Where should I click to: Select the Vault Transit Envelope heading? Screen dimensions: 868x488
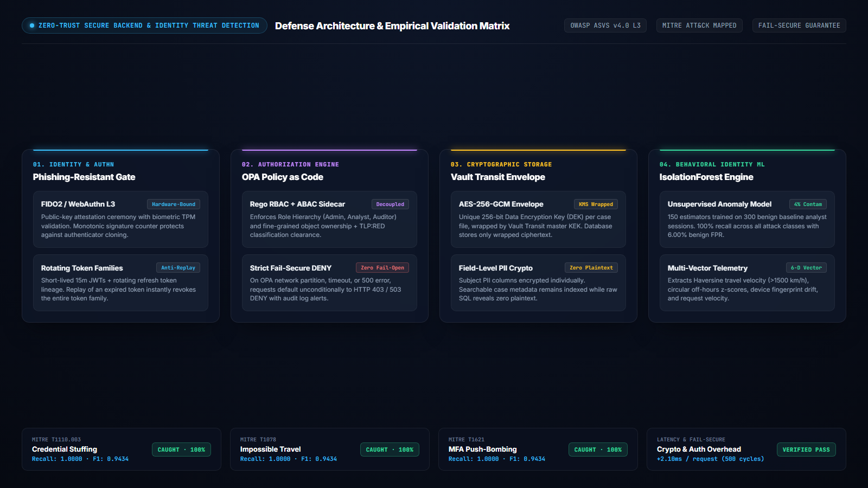coord(498,177)
